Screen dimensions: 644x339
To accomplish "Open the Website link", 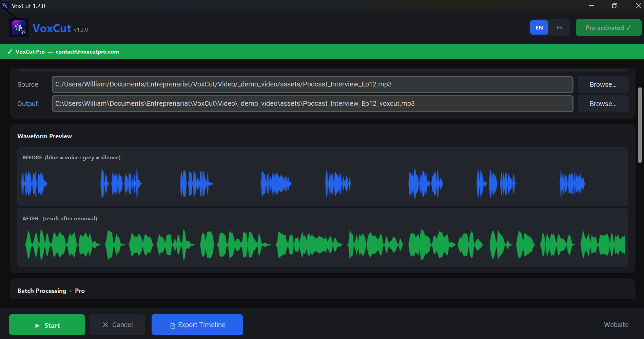I will [x=616, y=325].
